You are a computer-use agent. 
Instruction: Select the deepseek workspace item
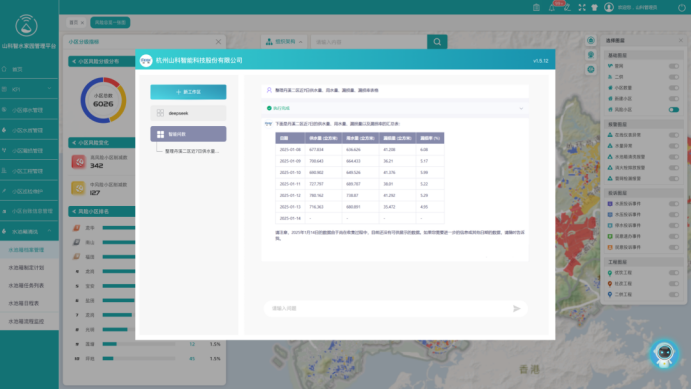coord(188,113)
